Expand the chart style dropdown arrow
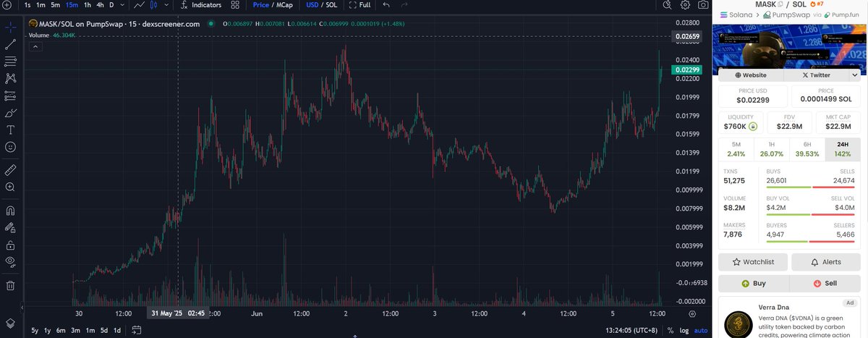Viewport: 868px width, 338px height. coord(166,5)
